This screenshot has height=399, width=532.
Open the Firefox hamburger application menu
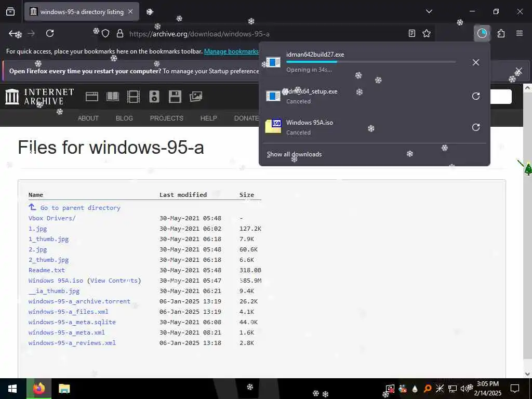[x=520, y=33]
